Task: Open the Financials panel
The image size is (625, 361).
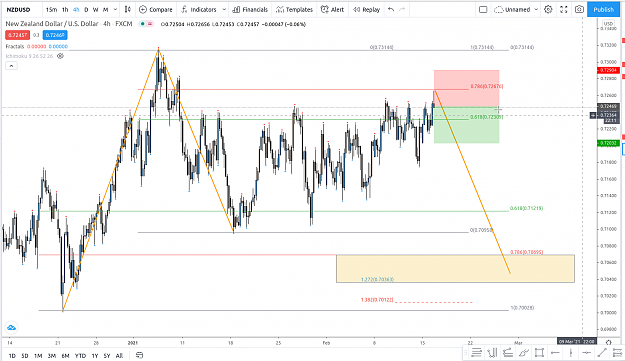Action: click(x=250, y=10)
